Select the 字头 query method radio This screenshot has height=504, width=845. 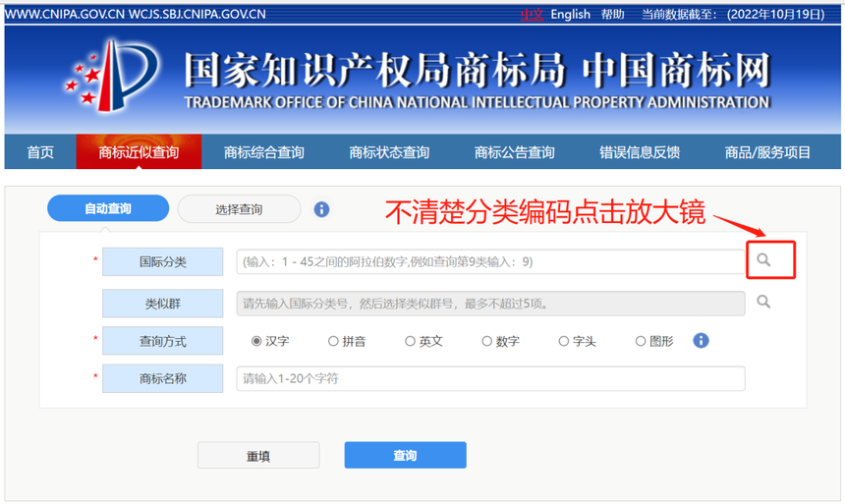564,341
